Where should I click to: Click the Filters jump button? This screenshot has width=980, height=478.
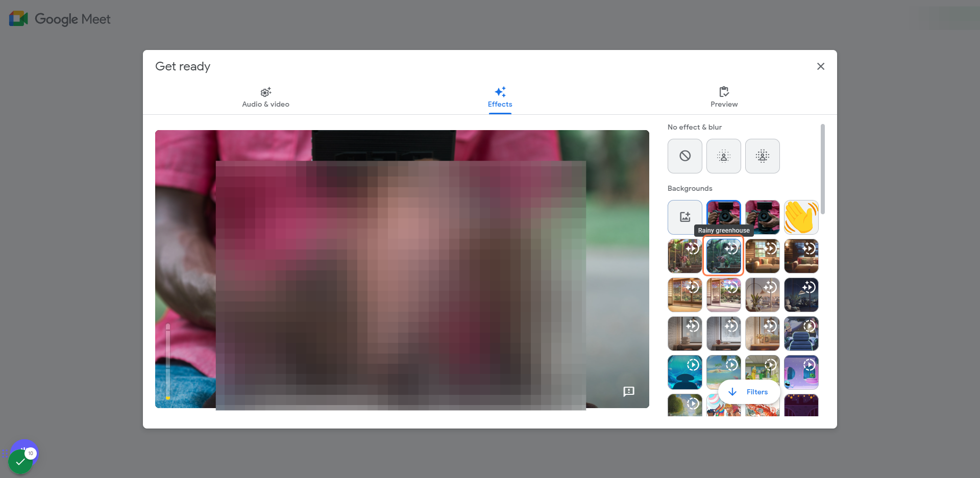click(749, 392)
